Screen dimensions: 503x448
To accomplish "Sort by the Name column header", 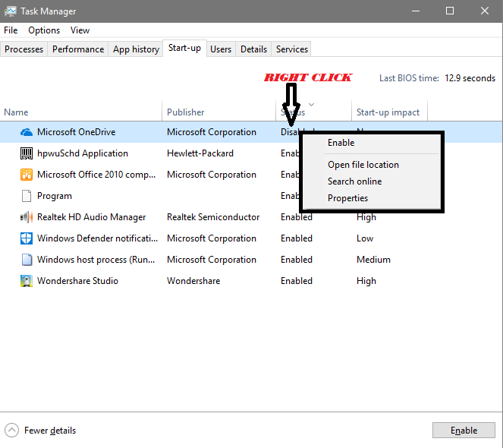I will [x=81, y=112].
